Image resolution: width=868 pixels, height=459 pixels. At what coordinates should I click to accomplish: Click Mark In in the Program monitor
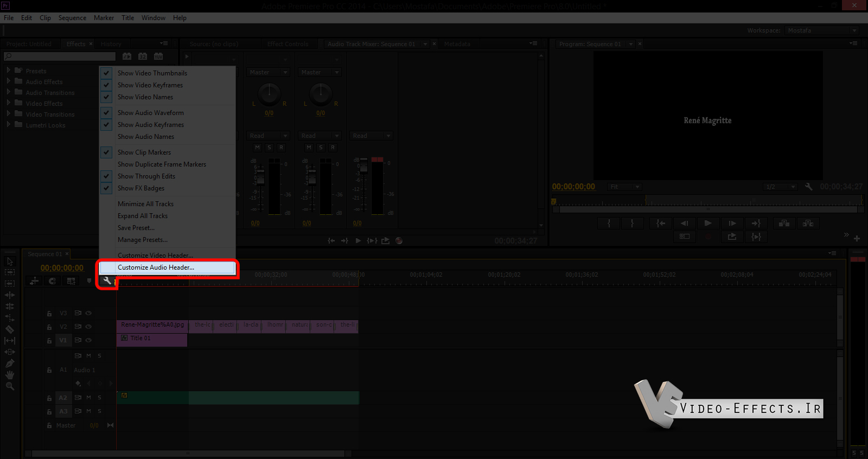coord(609,223)
